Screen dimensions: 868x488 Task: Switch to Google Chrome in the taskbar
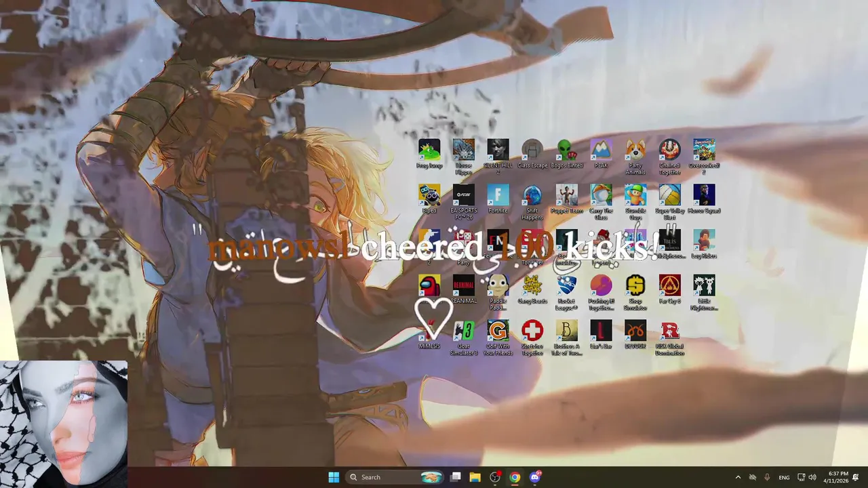515,477
